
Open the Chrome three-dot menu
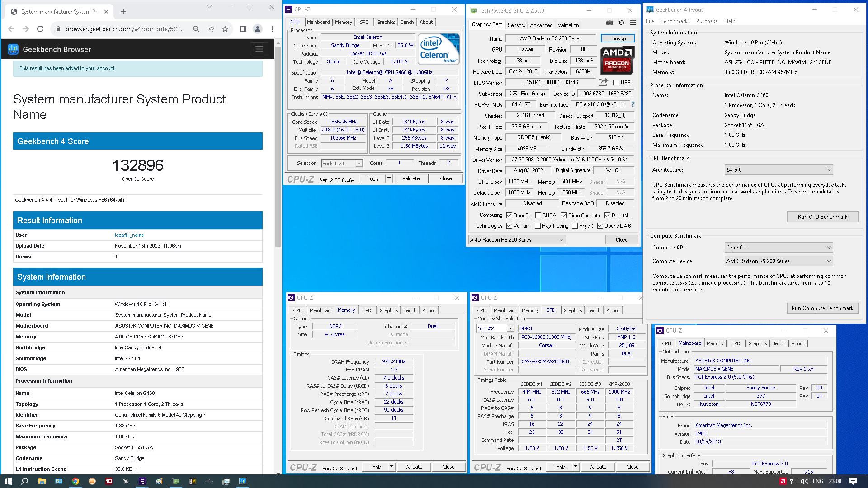272,29
